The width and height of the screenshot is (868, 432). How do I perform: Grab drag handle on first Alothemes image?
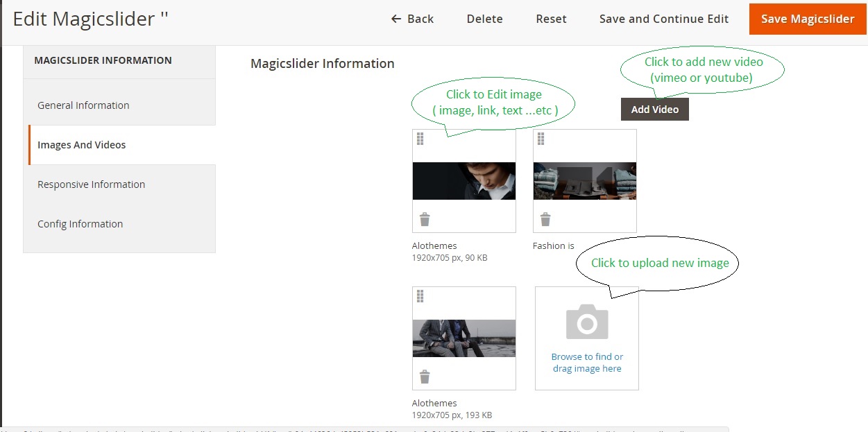tap(420, 139)
